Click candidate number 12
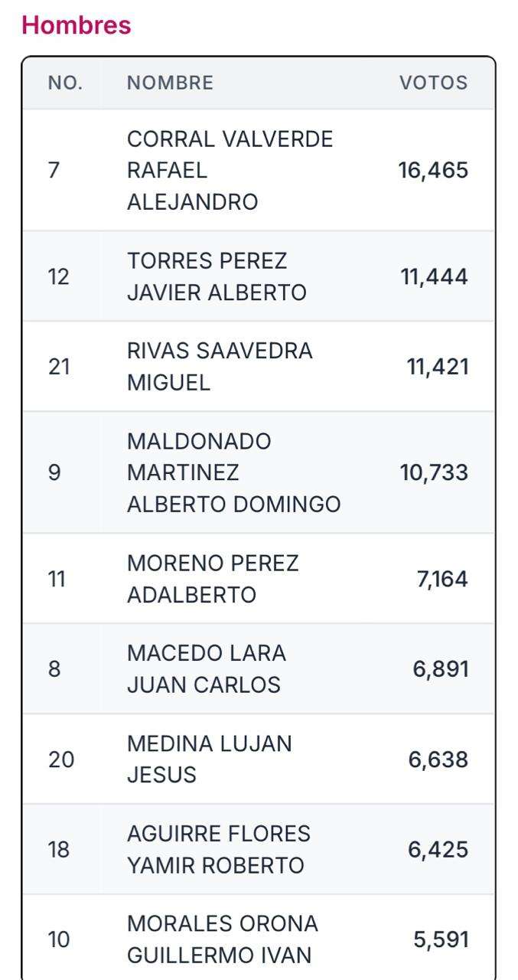 point(58,276)
